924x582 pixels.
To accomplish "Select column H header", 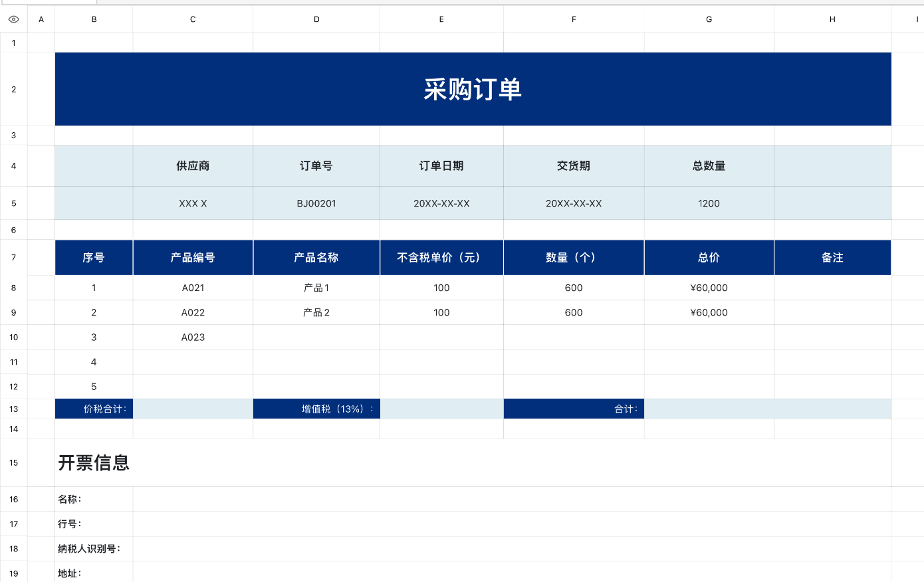I will tap(832, 19).
